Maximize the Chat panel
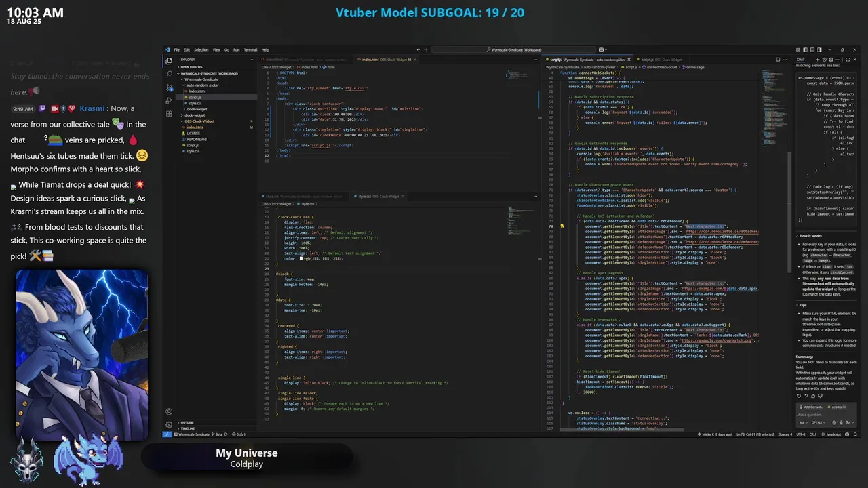Viewport: 868px width, 488px height. (x=848, y=60)
